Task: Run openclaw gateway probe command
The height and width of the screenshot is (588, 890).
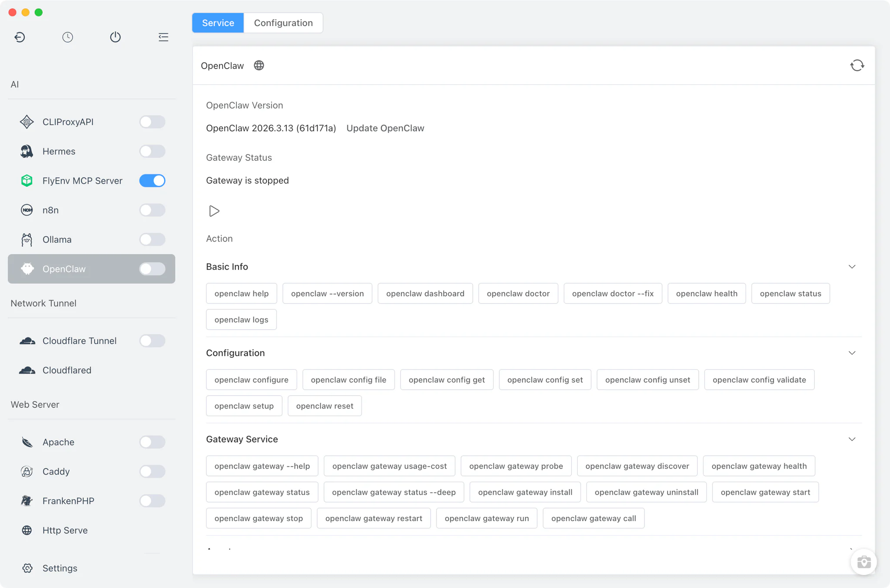Action: pos(516,466)
